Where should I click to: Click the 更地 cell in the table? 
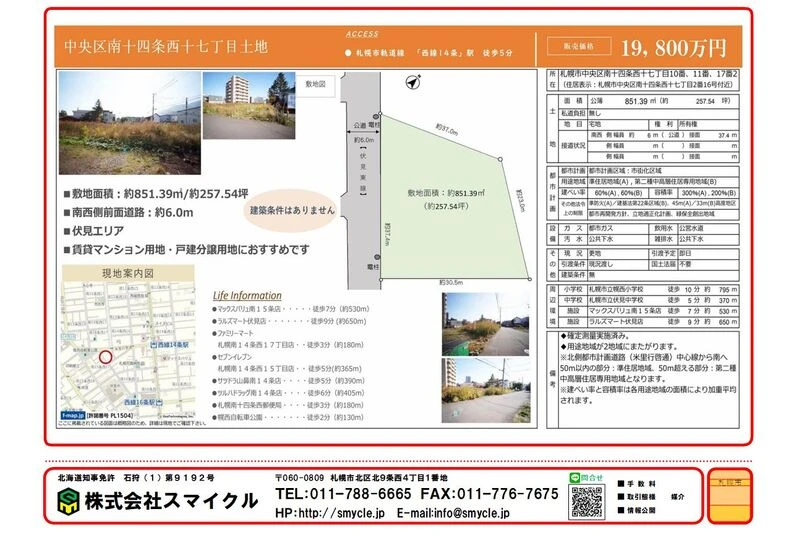617,253
